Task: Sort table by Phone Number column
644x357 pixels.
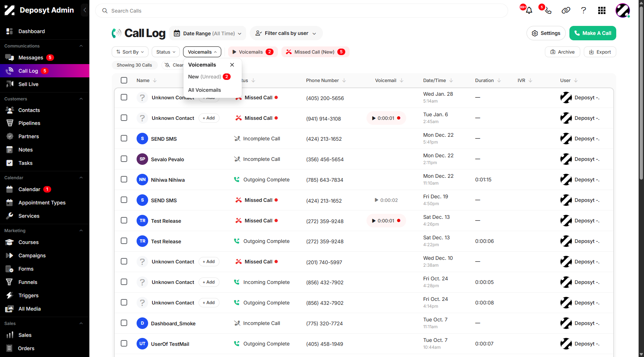Action: [326, 80]
